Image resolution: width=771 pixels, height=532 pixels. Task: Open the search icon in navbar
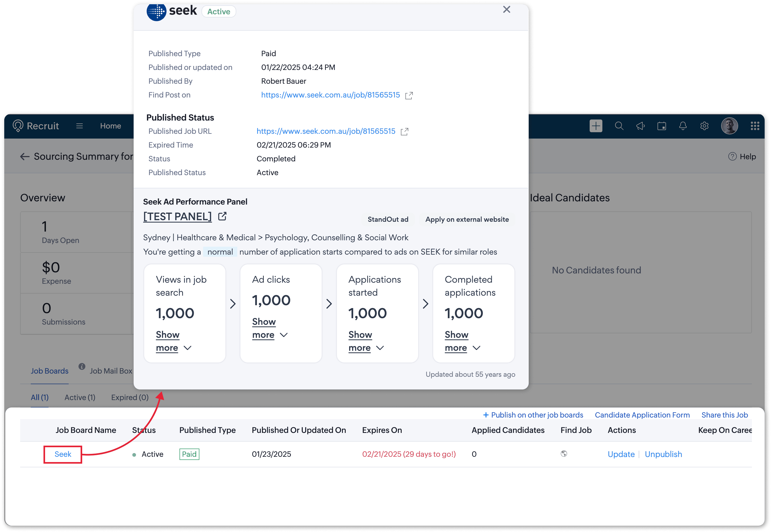pyautogui.click(x=619, y=126)
